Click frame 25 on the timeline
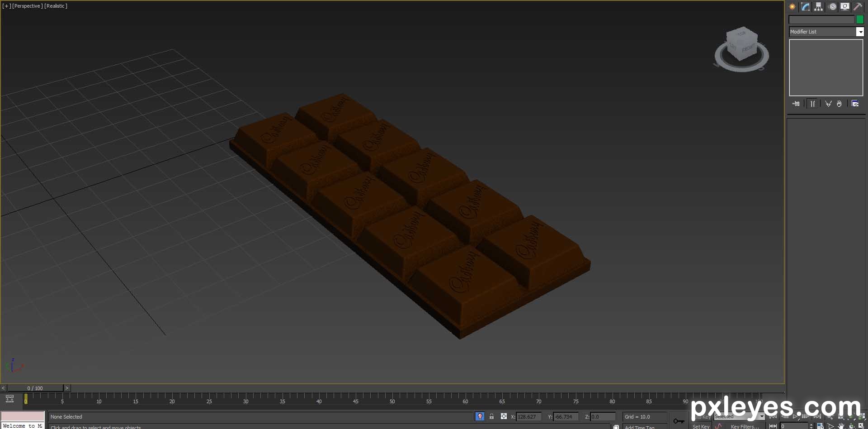The height and width of the screenshot is (429, 868). (209, 401)
